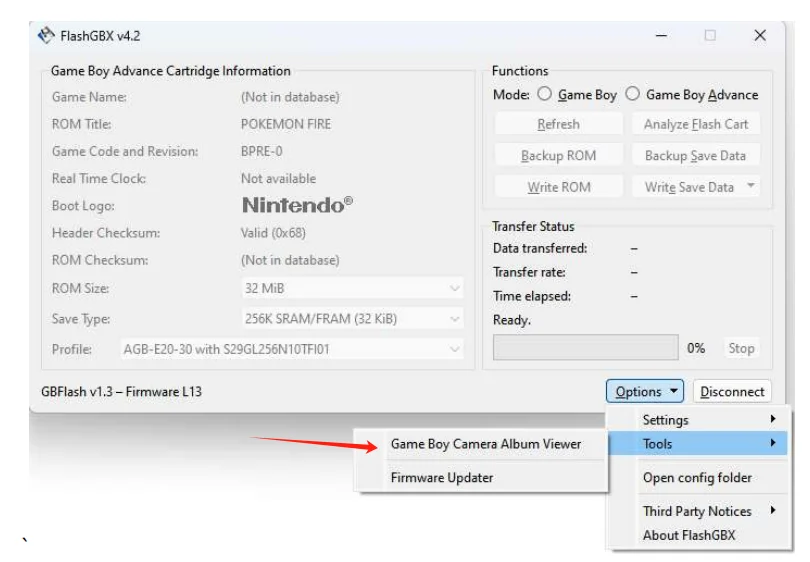
Task: Open Game Boy Camera Album Viewer
Action: point(485,444)
